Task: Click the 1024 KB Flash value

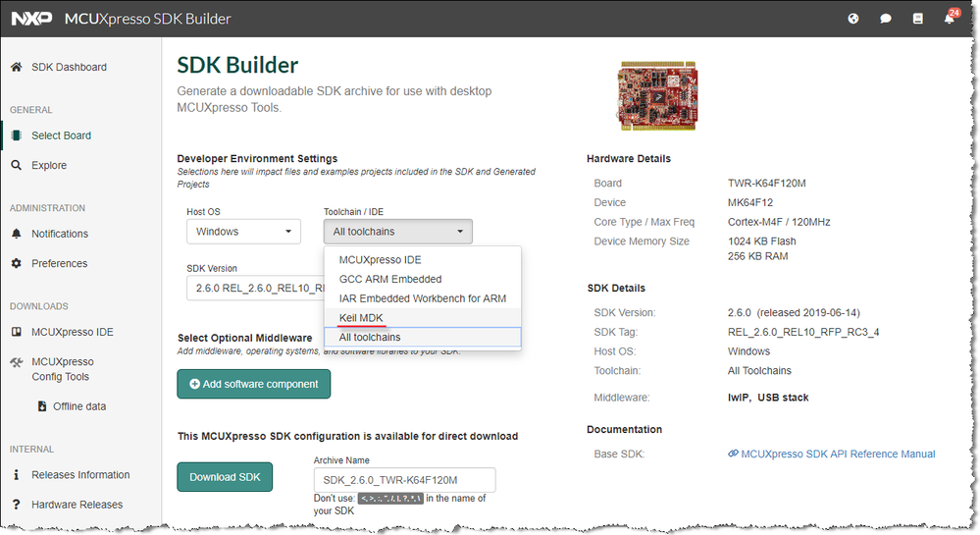Action: [762, 241]
